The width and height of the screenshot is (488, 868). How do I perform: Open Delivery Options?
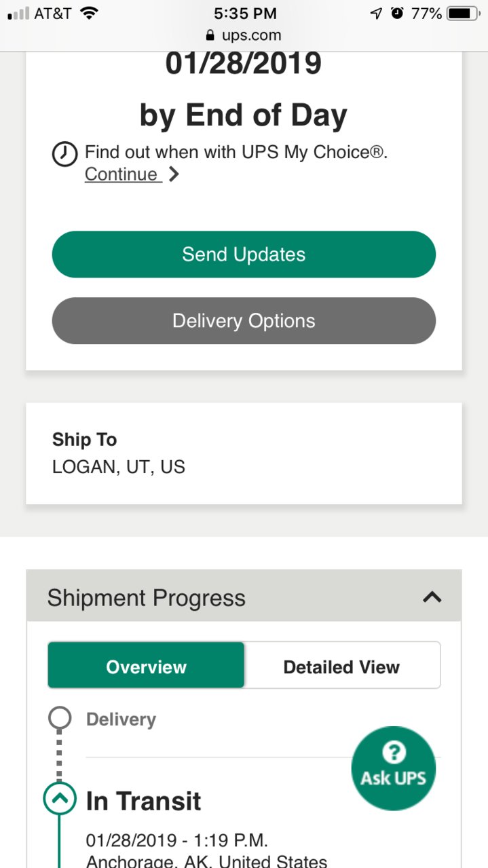tap(244, 320)
